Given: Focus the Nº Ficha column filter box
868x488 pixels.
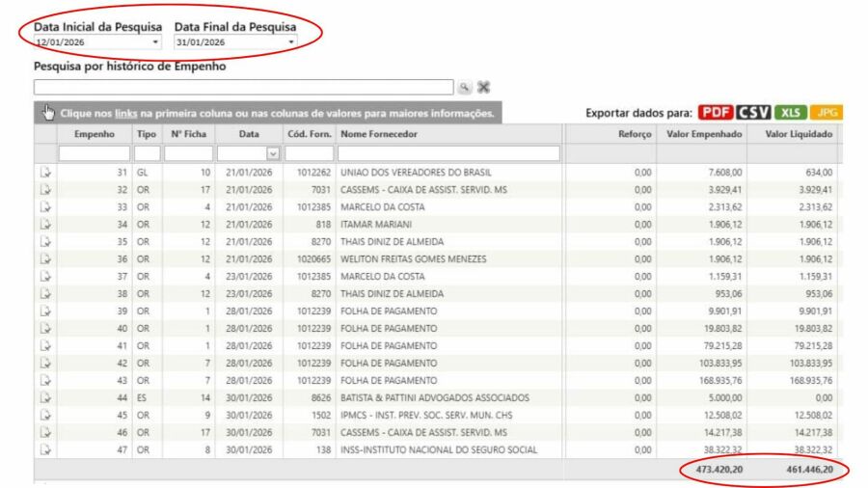Looking at the screenshot, I should pyautogui.click(x=188, y=153).
